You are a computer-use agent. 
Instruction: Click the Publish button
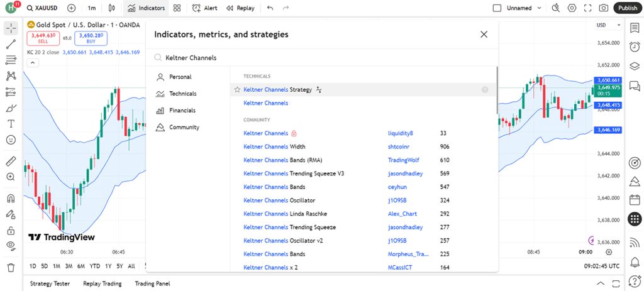pyautogui.click(x=628, y=8)
